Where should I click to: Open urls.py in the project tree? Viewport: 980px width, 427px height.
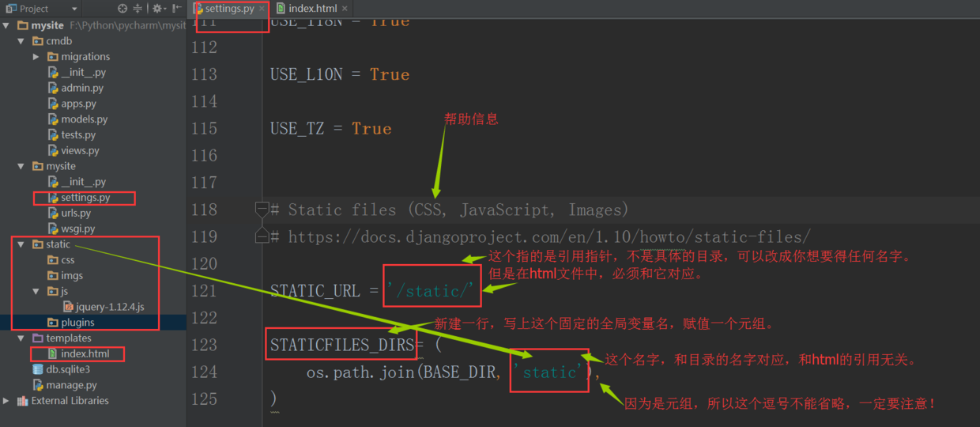click(x=70, y=213)
